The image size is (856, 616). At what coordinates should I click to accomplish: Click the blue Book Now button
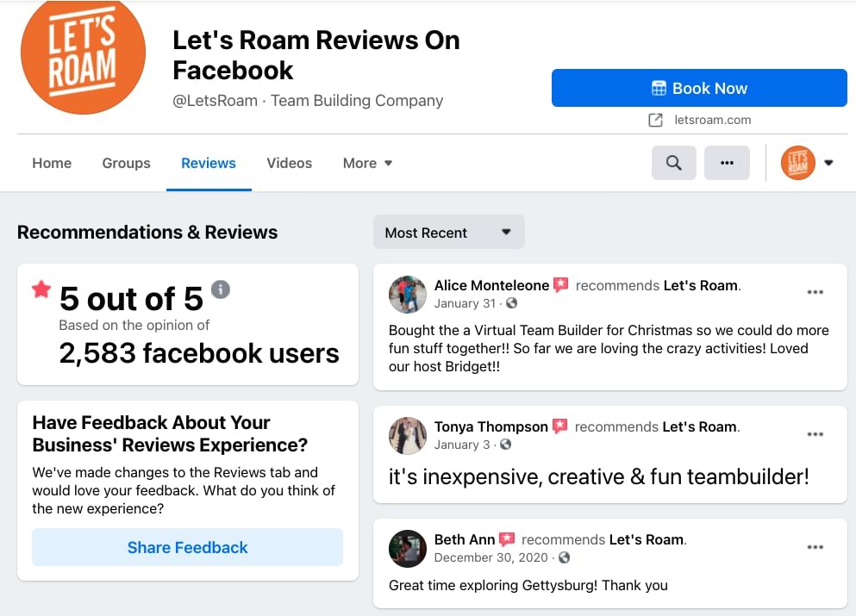699,88
